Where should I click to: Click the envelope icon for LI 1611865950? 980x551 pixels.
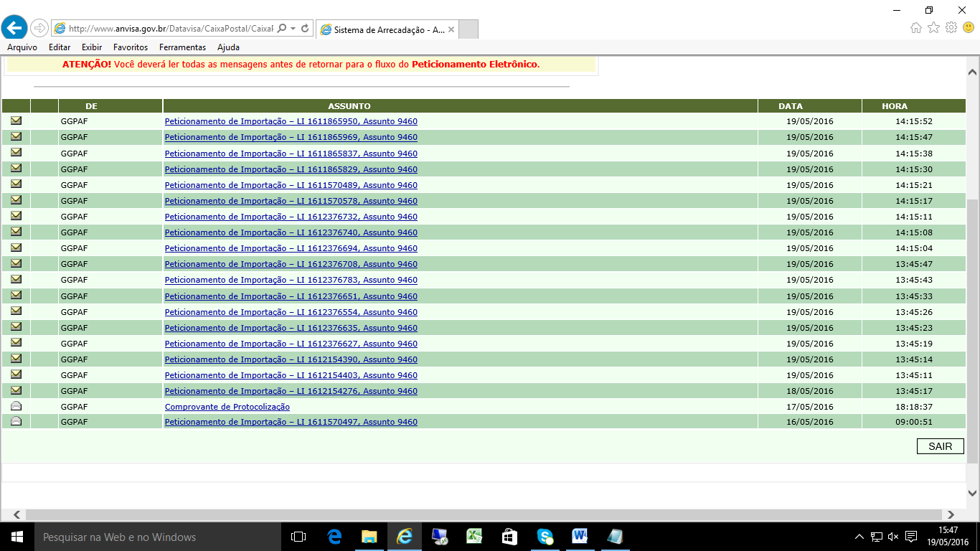click(16, 121)
